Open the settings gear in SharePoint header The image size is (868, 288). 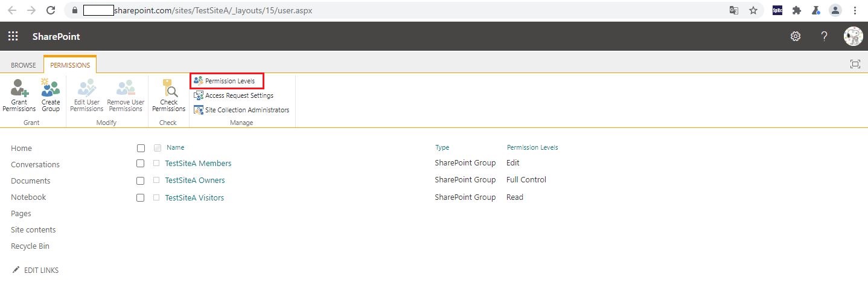pos(796,36)
